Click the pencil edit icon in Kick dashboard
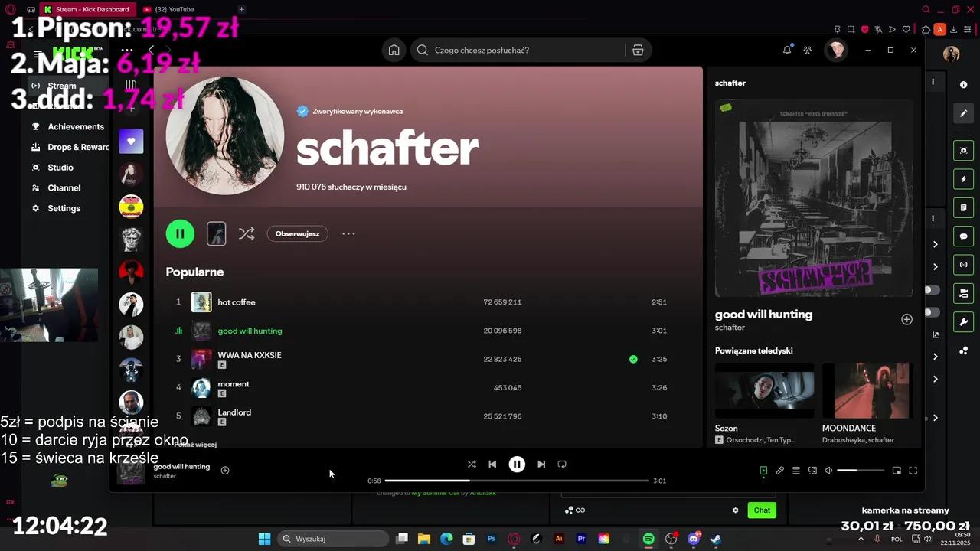The width and height of the screenshot is (980, 551). click(x=964, y=113)
